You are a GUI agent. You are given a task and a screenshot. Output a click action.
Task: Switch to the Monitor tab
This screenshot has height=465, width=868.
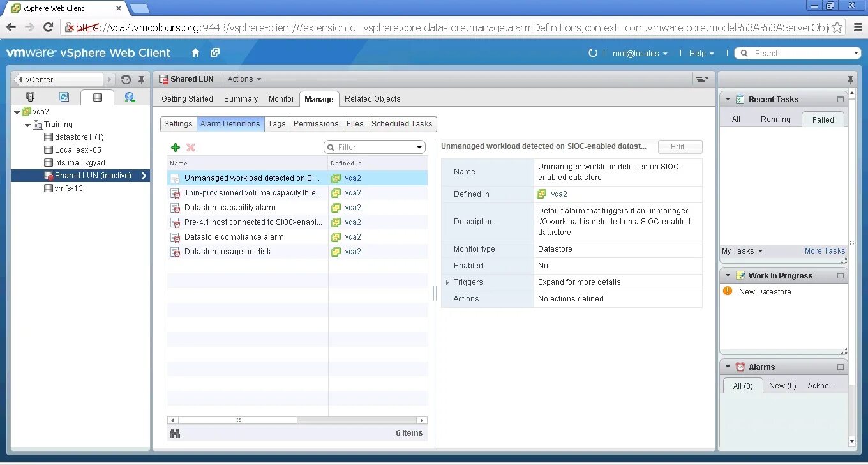(281, 98)
